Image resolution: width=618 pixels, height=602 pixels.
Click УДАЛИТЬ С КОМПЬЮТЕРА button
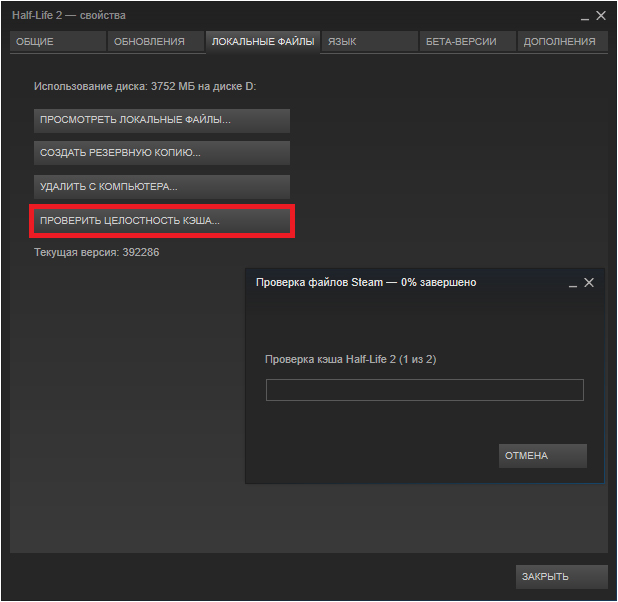tap(162, 187)
